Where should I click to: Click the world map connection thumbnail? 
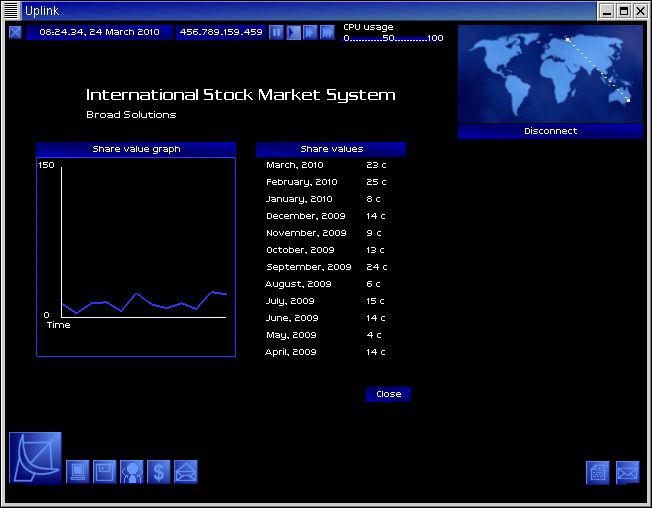550,74
